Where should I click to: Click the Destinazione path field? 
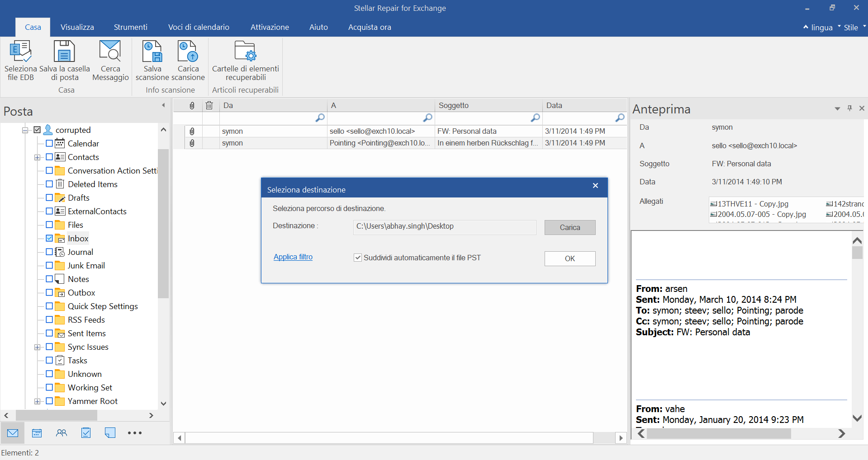point(444,226)
